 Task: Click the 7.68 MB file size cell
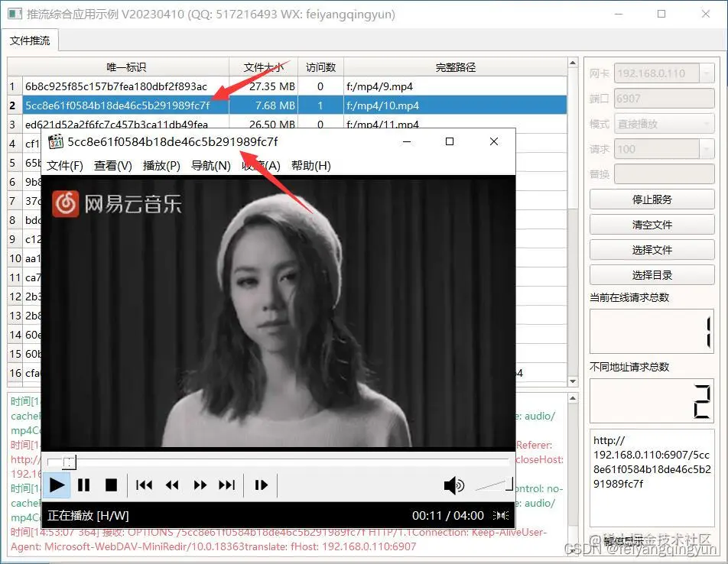[x=263, y=105]
